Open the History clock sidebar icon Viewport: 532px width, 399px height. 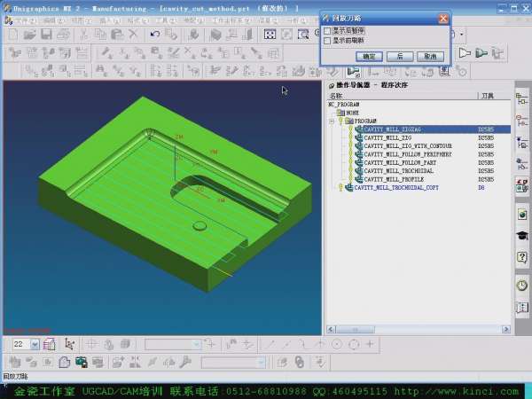(523, 285)
